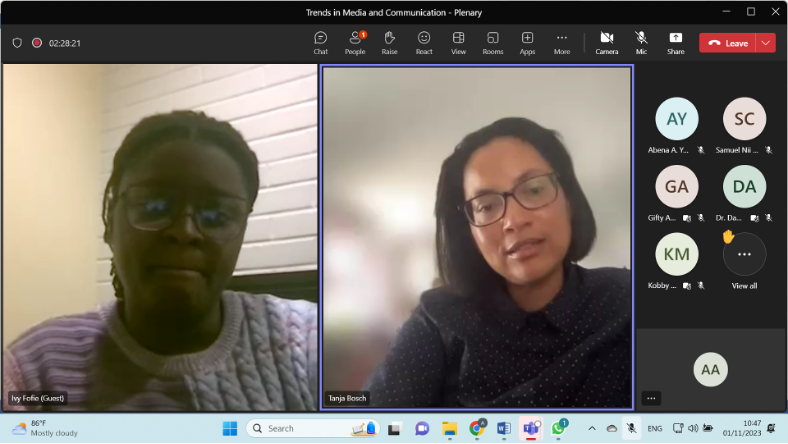Image resolution: width=788 pixels, height=444 pixels.
Task: Leave the meeting with red button
Action: point(728,43)
